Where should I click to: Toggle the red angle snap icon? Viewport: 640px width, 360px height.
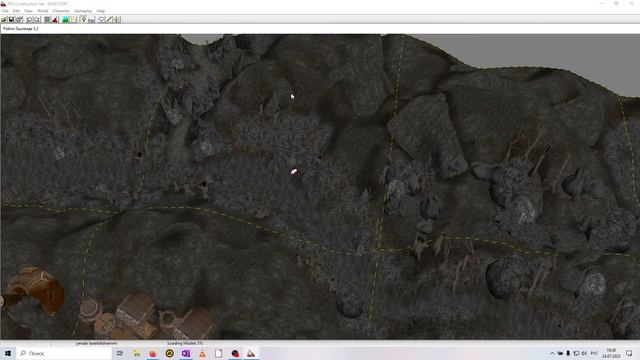pos(55,20)
